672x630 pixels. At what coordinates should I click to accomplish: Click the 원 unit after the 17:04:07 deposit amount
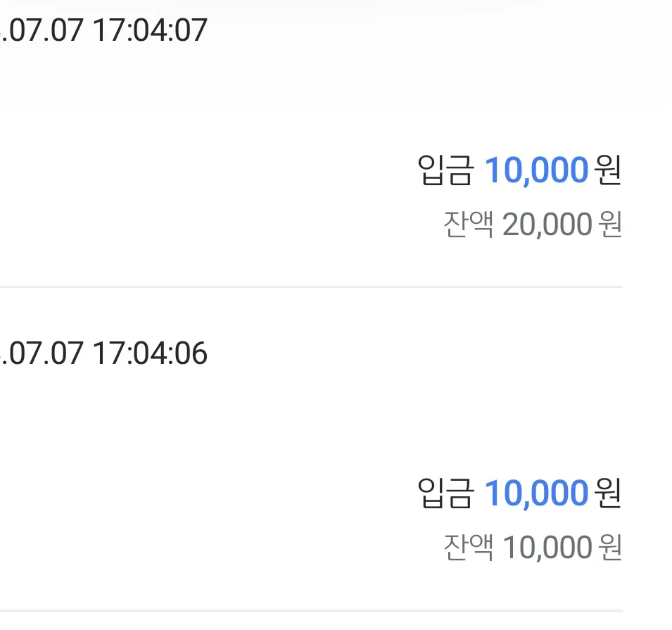[608, 170]
